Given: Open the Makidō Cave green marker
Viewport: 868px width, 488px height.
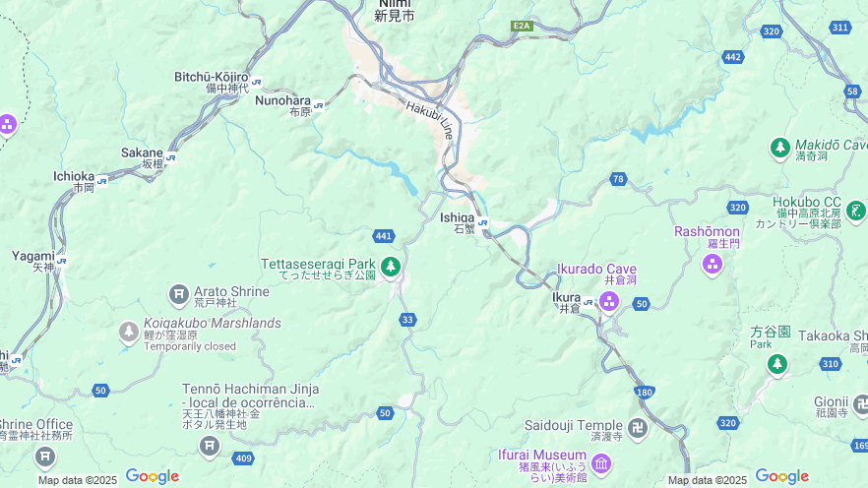Looking at the screenshot, I should click(x=780, y=148).
